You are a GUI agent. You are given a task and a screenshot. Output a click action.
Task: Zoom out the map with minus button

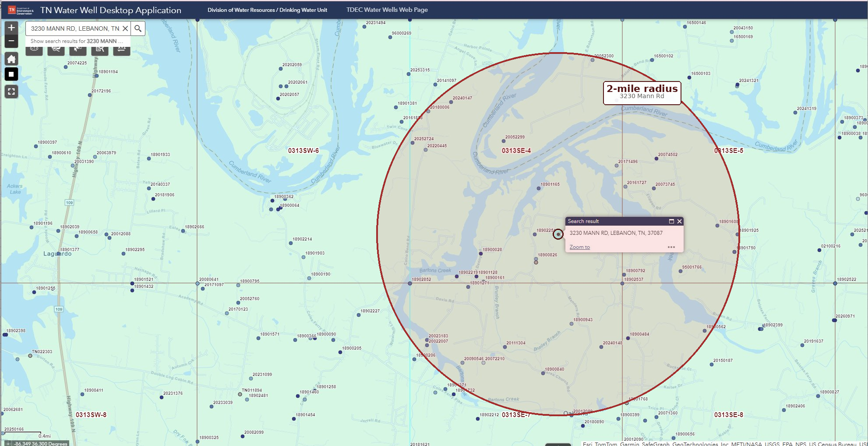click(x=11, y=41)
